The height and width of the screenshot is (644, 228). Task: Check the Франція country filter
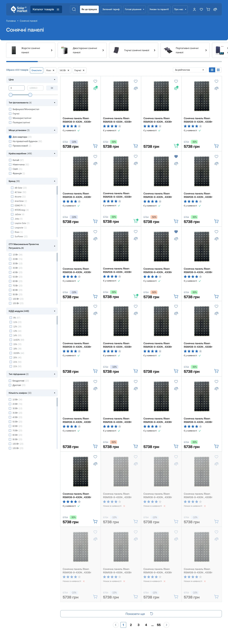pos(10,174)
